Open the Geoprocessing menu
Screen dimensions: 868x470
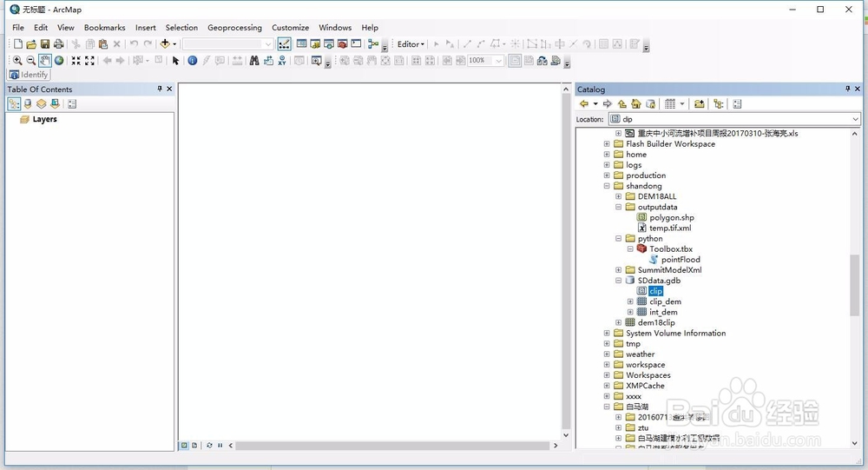(234, 27)
